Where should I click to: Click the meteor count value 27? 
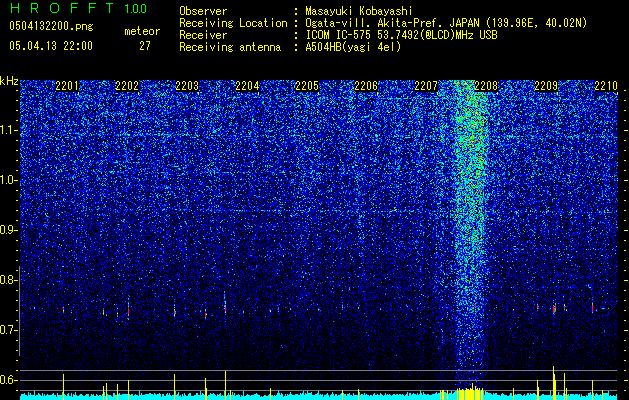pyautogui.click(x=145, y=46)
